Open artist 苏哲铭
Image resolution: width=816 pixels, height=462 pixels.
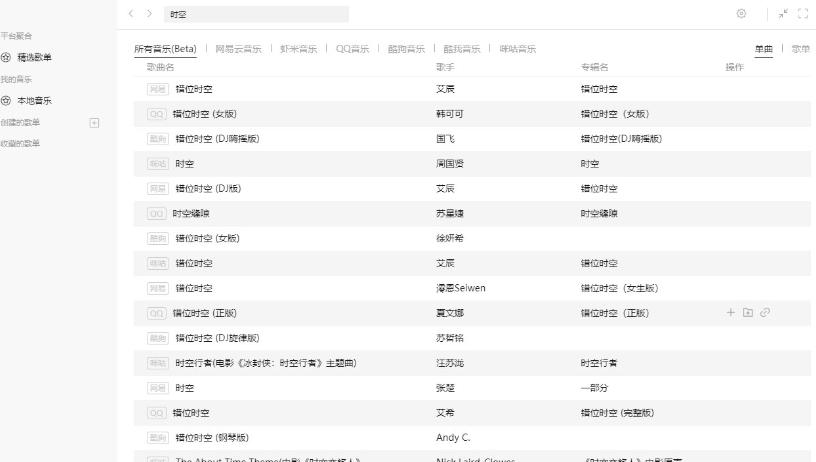[450, 338]
